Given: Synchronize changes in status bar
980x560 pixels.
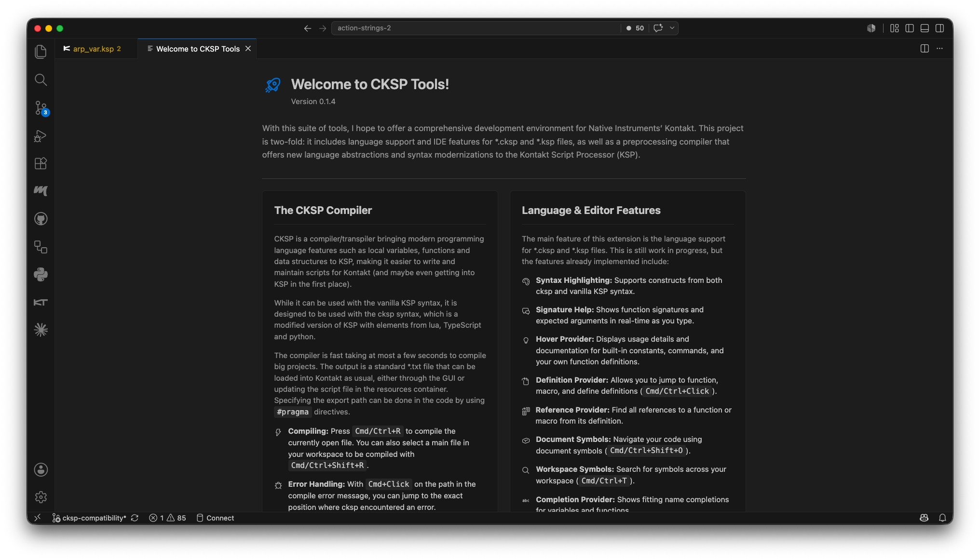Looking at the screenshot, I should click(x=135, y=518).
